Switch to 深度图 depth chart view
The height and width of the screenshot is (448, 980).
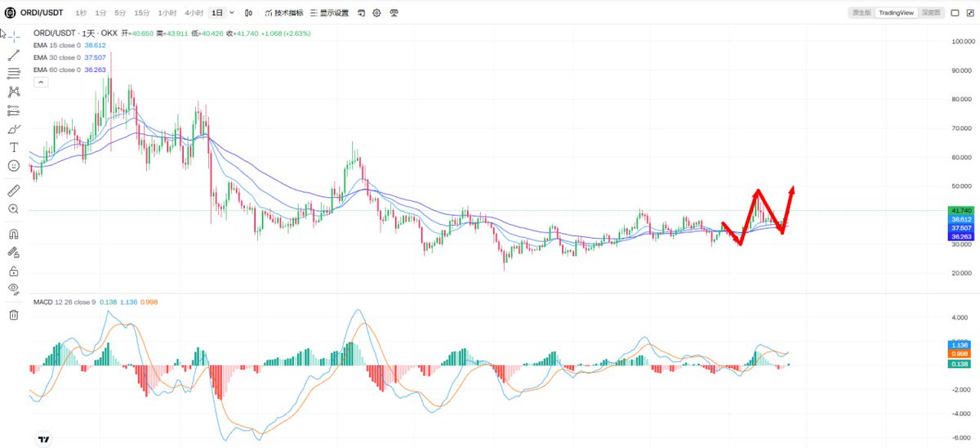pos(929,13)
